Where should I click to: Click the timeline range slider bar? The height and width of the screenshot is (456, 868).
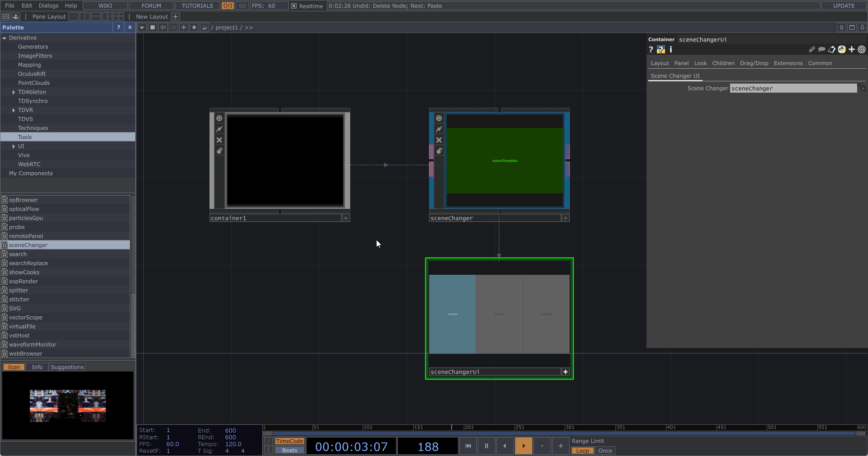[564, 433]
